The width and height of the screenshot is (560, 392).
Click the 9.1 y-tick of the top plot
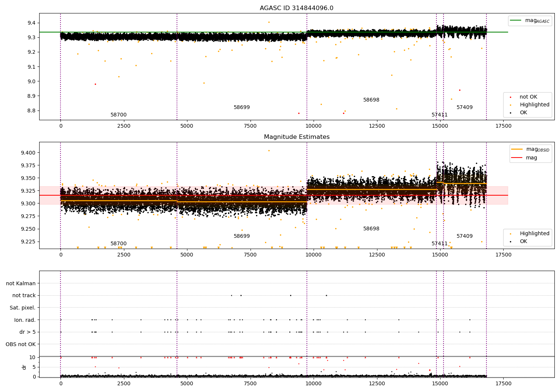(31, 67)
